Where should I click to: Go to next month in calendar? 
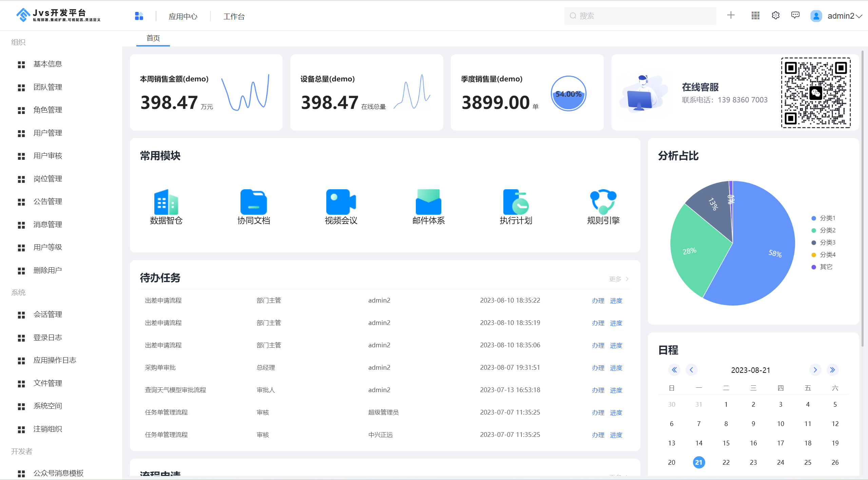815,370
